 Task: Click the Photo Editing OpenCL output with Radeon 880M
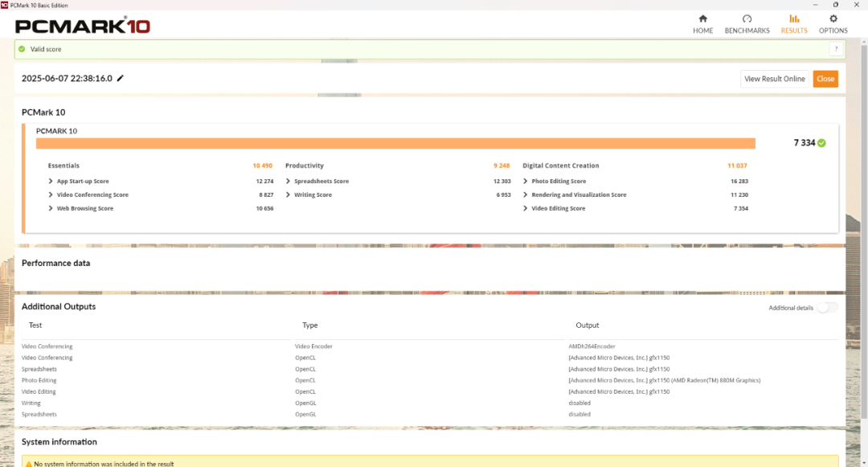665,380
